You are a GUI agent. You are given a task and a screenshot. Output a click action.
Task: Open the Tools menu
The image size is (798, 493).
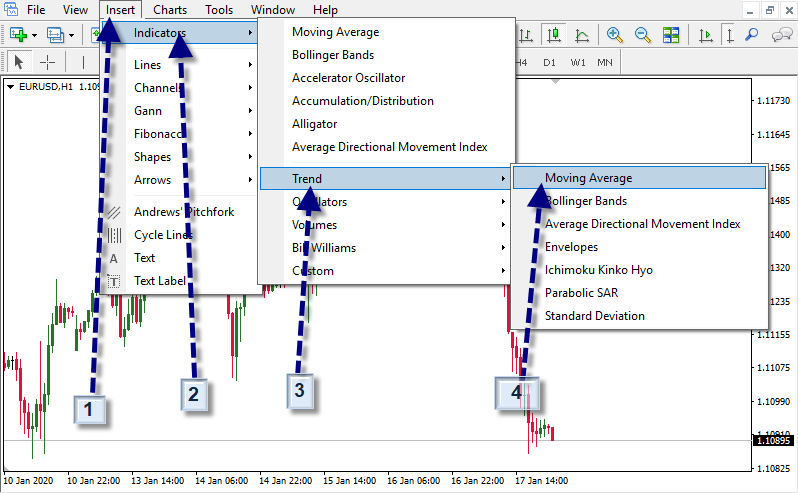point(219,10)
